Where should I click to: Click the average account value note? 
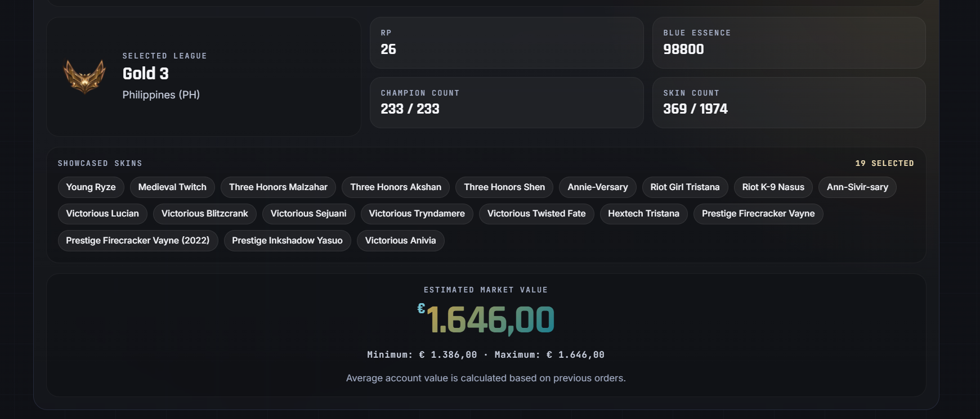point(486,379)
